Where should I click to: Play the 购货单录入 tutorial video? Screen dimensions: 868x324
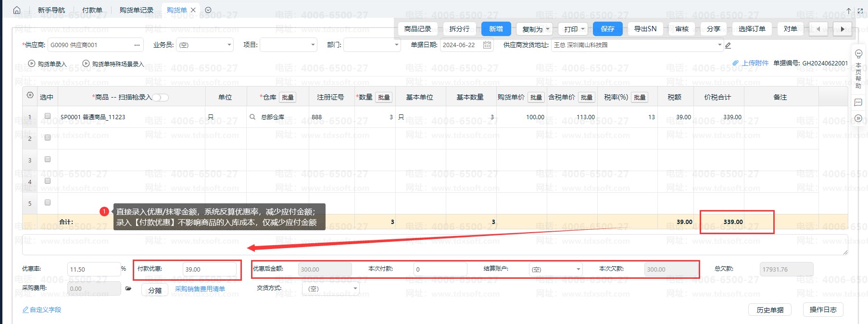(32, 63)
